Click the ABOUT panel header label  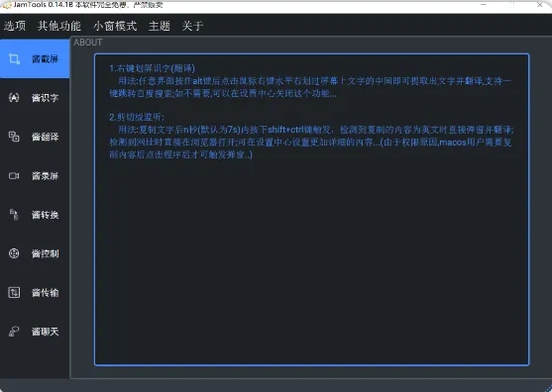point(88,43)
